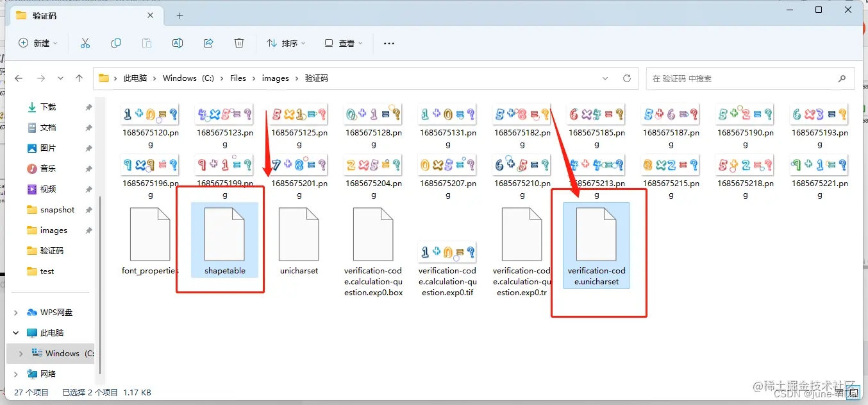868x405 pixels.
Task: Select the verification-code.unicharset file
Action: pyautogui.click(x=596, y=245)
